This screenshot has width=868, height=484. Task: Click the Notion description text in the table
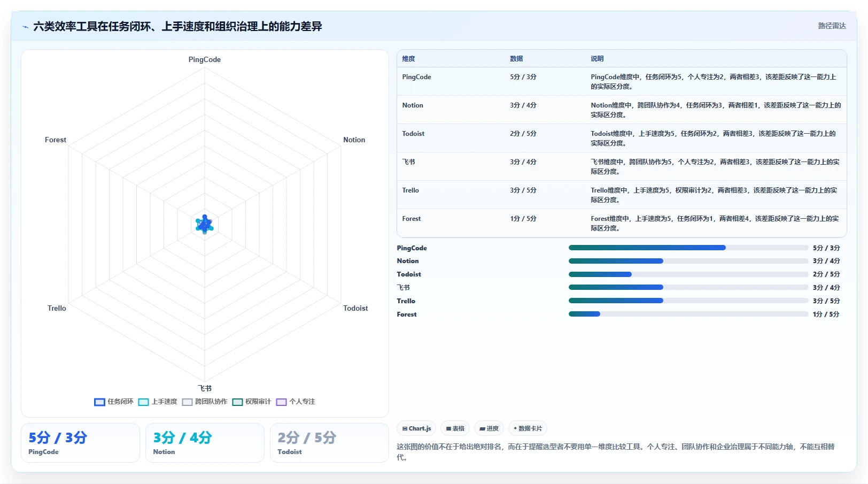coord(716,110)
